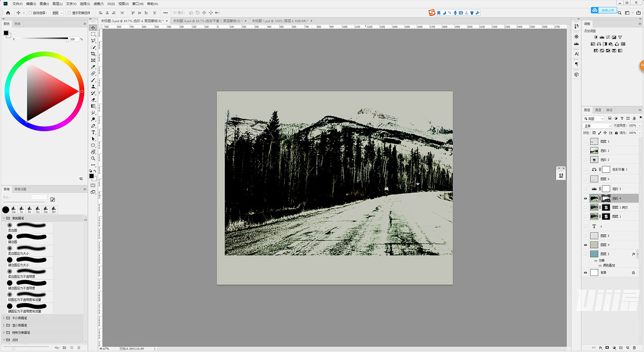644x352 pixels.
Task: Select the 色彩平衡 1 adjustment layer
Action: (619, 169)
